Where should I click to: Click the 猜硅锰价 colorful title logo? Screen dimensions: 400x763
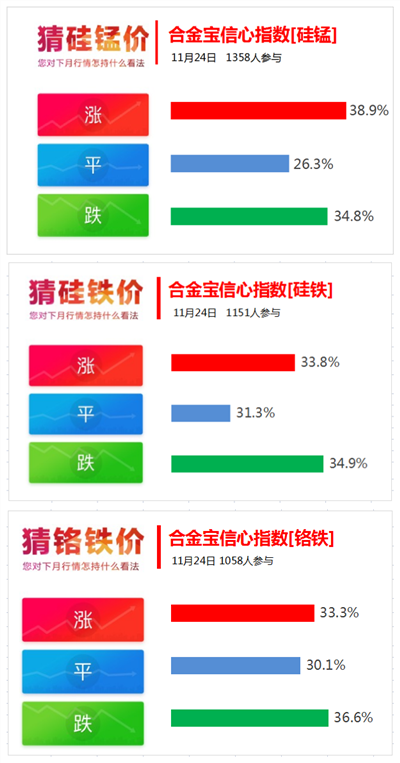coord(92,39)
